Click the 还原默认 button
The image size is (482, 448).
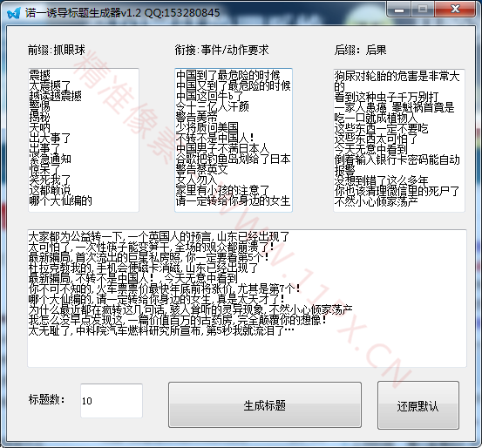(x=418, y=405)
